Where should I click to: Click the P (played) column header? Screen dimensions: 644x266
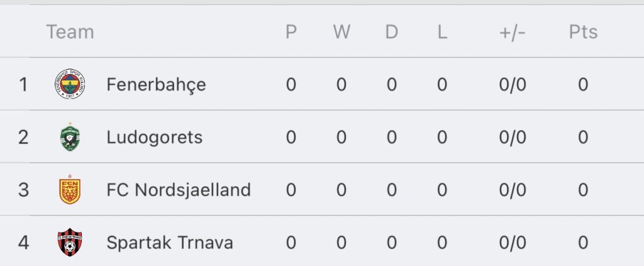pos(291,31)
